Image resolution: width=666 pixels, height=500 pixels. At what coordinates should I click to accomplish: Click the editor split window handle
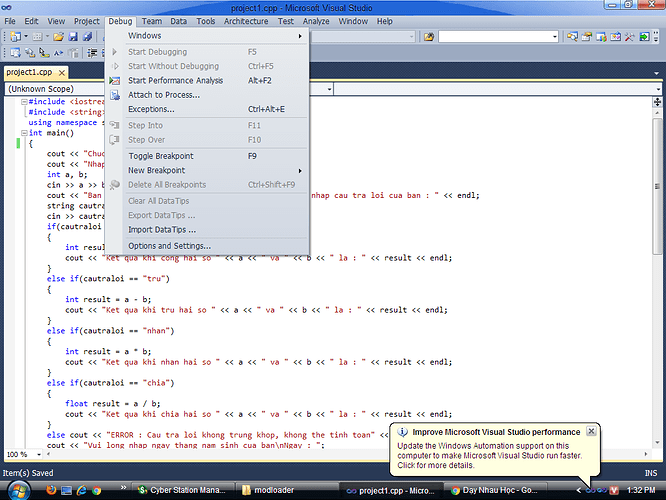[x=658, y=102]
